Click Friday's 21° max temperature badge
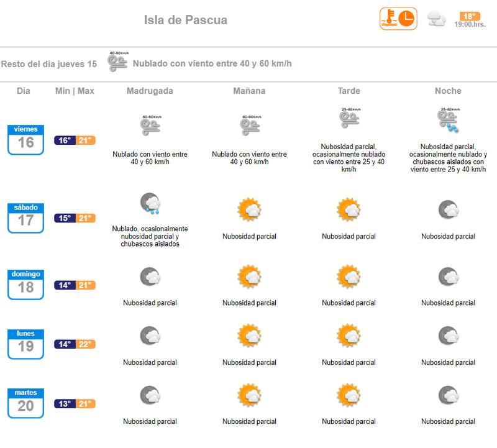The width and height of the screenshot is (497, 448). (x=86, y=140)
